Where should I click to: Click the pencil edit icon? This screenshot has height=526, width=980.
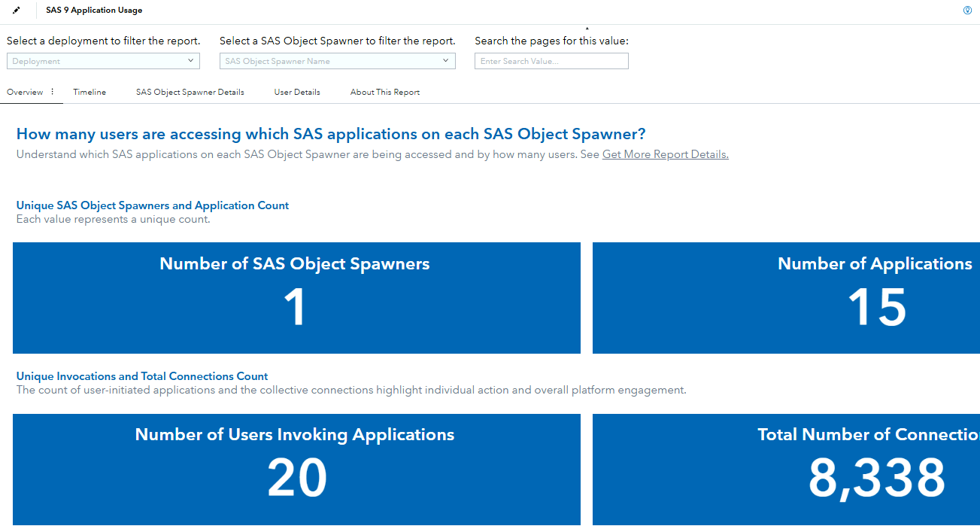coord(16,11)
